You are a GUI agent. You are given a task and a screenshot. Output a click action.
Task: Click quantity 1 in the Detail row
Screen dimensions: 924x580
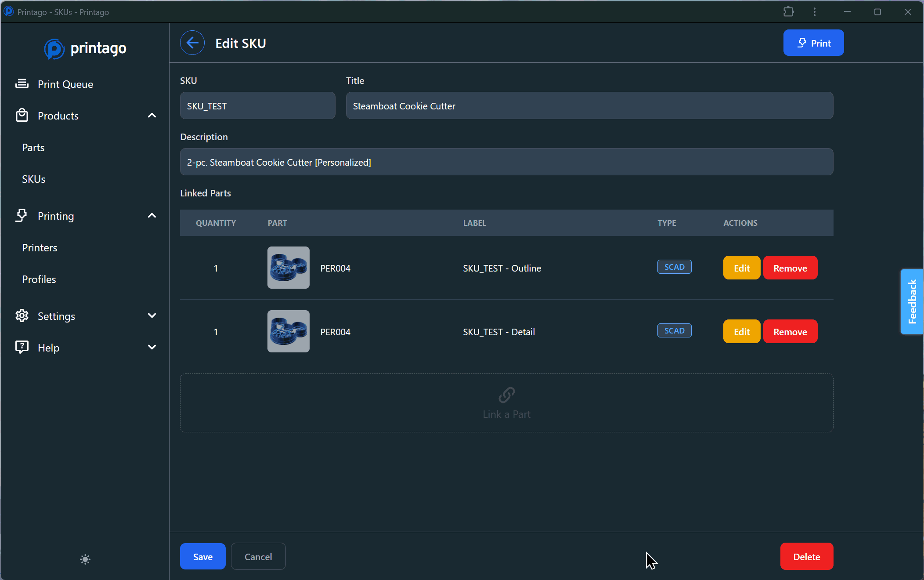[216, 332]
